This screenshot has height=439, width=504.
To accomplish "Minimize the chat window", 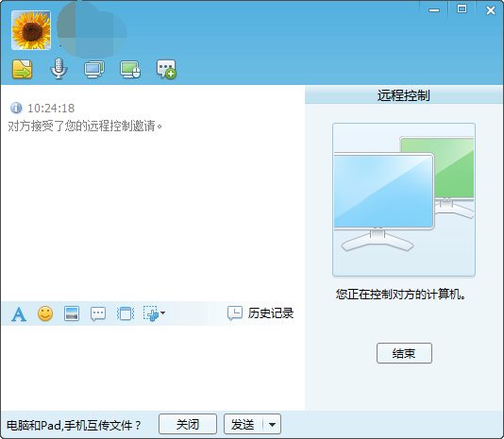I will pos(434,10).
